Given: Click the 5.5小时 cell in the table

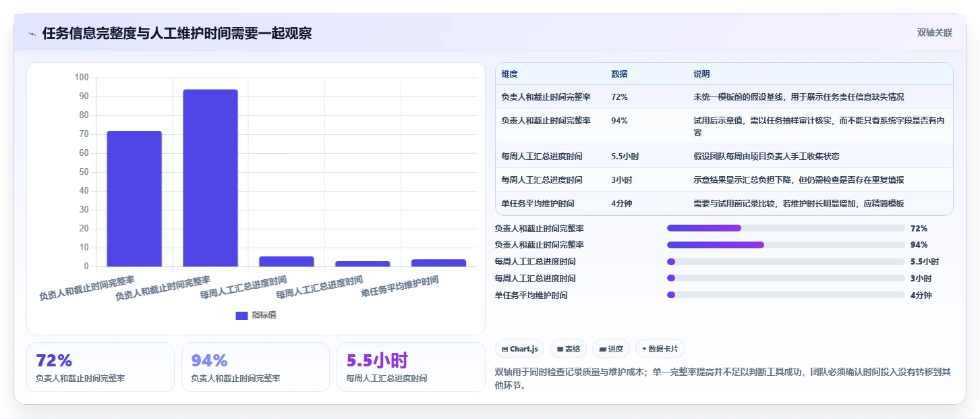Looking at the screenshot, I should 625,157.
